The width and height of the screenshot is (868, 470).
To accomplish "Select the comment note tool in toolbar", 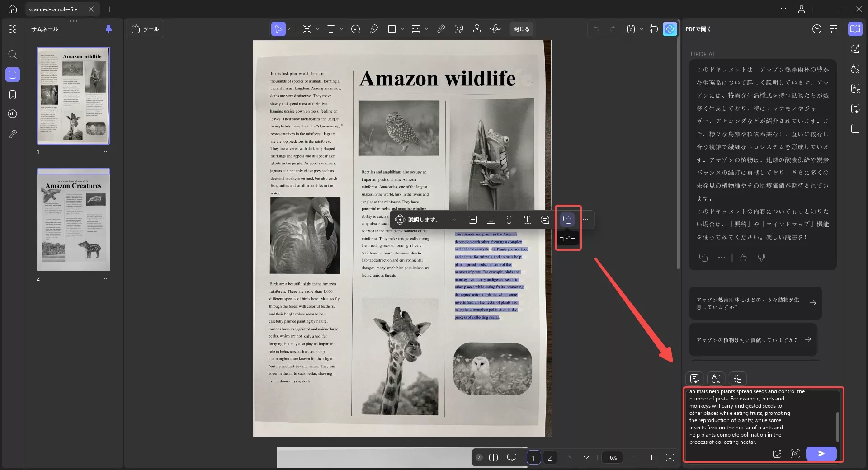I will (x=356, y=29).
